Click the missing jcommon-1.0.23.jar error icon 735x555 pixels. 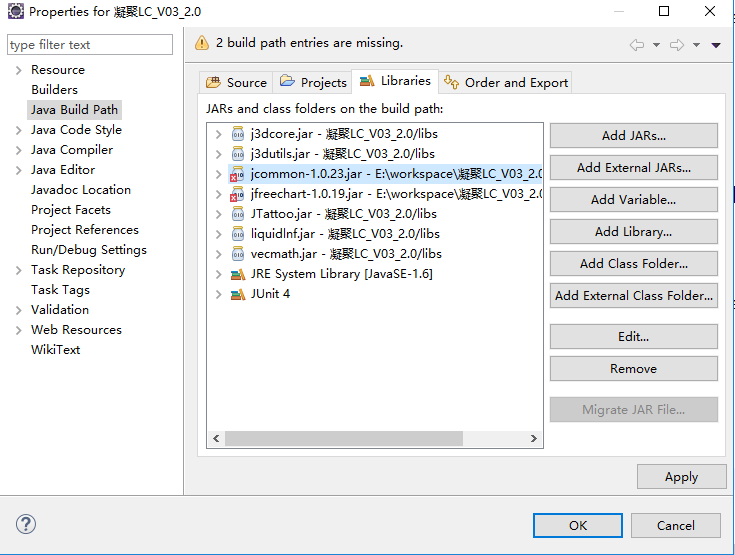pyautogui.click(x=237, y=174)
